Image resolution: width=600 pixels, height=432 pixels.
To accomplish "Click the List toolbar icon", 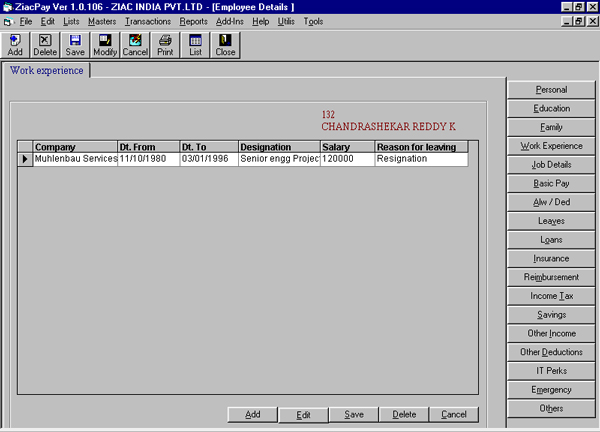I will 195,45.
